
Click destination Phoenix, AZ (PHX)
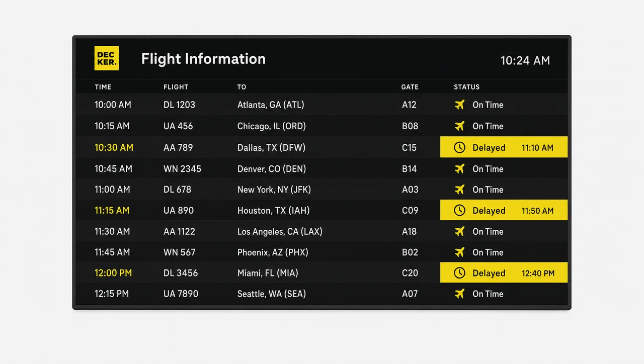click(273, 252)
